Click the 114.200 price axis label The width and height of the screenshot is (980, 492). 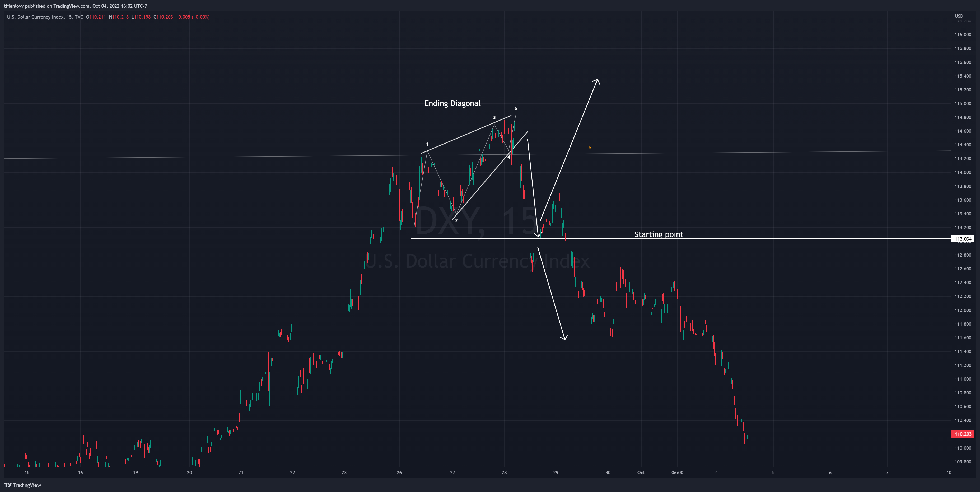pos(963,158)
